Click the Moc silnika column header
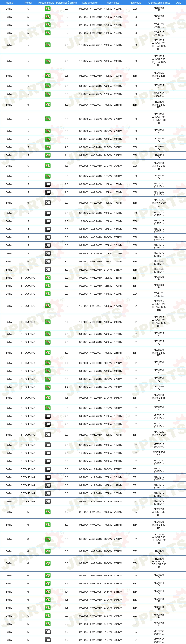Viewport: 186px width, 644px height. tap(113, 3)
